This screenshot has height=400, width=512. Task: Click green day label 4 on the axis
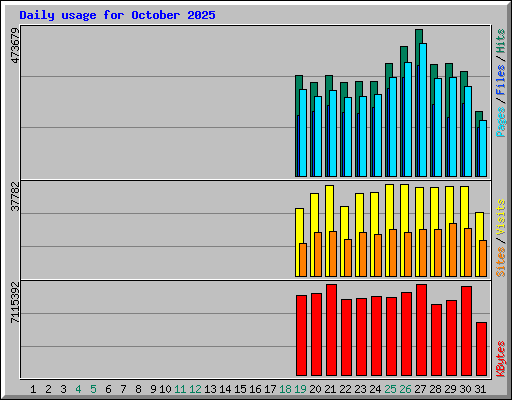(x=78, y=389)
